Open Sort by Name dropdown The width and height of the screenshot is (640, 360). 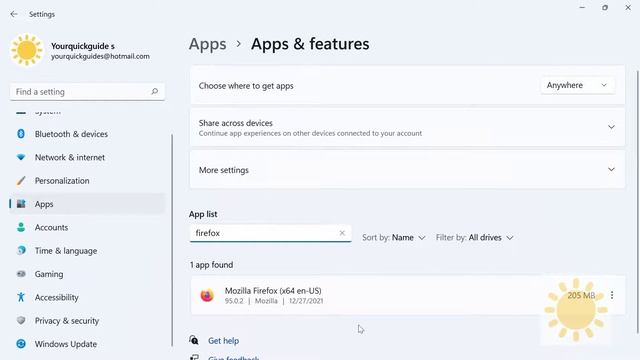tap(394, 238)
